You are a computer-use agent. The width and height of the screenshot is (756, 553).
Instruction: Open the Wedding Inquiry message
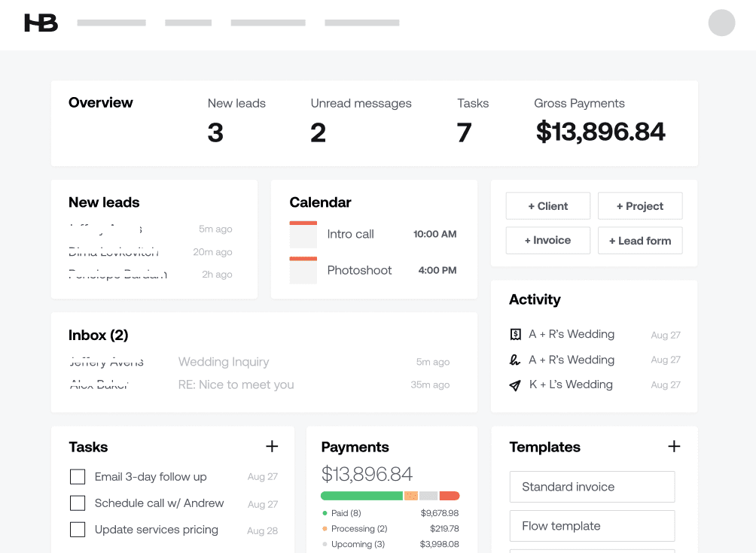224,362
